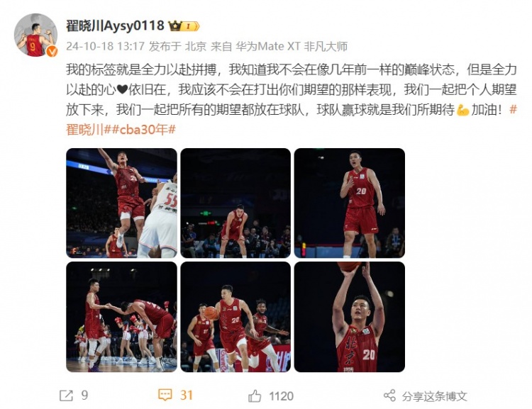Click 分享这条博文 share text

pyautogui.click(x=434, y=396)
